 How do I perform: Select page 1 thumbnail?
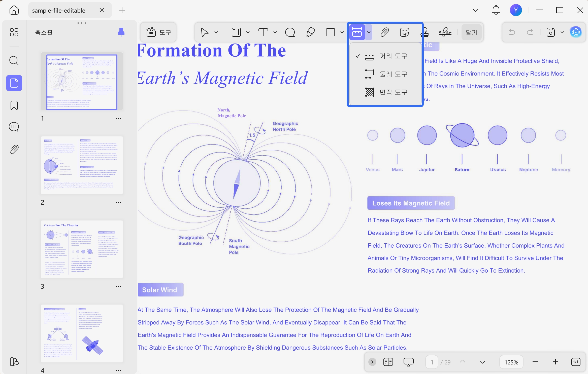tap(82, 81)
